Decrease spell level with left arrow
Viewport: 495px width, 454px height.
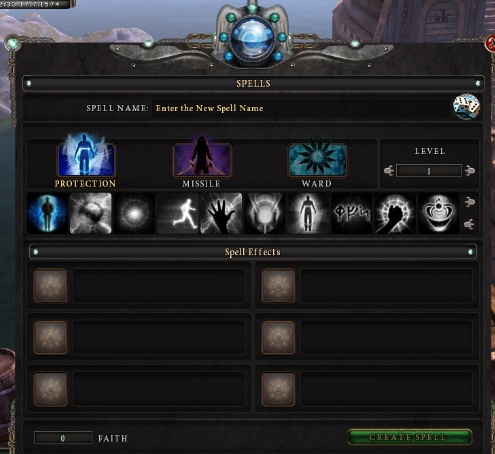pos(389,171)
